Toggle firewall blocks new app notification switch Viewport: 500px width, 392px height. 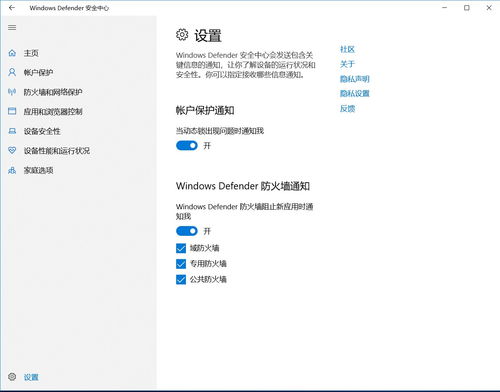[187, 231]
